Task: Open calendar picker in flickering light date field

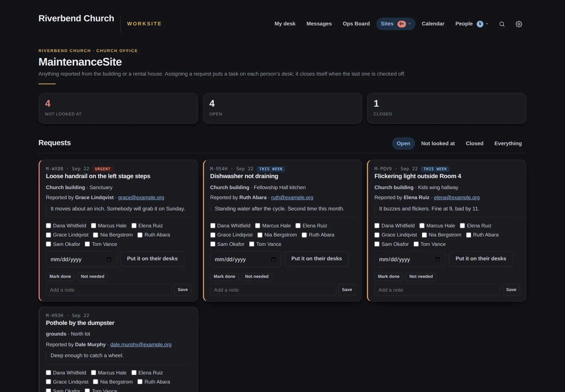Action: (x=438, y=259)
